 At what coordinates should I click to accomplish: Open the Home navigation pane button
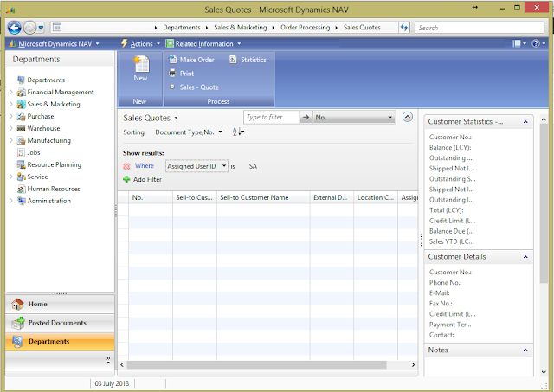tap(60, 304)
